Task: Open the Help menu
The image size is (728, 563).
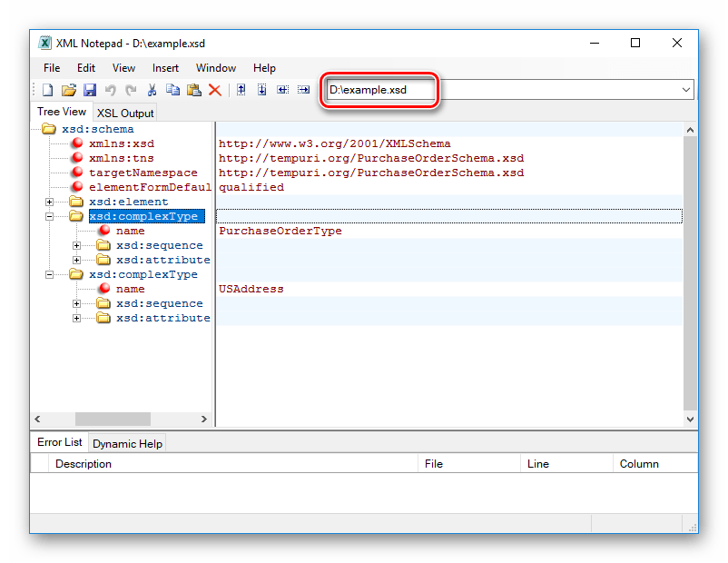Action: click(x=265, y=68)
